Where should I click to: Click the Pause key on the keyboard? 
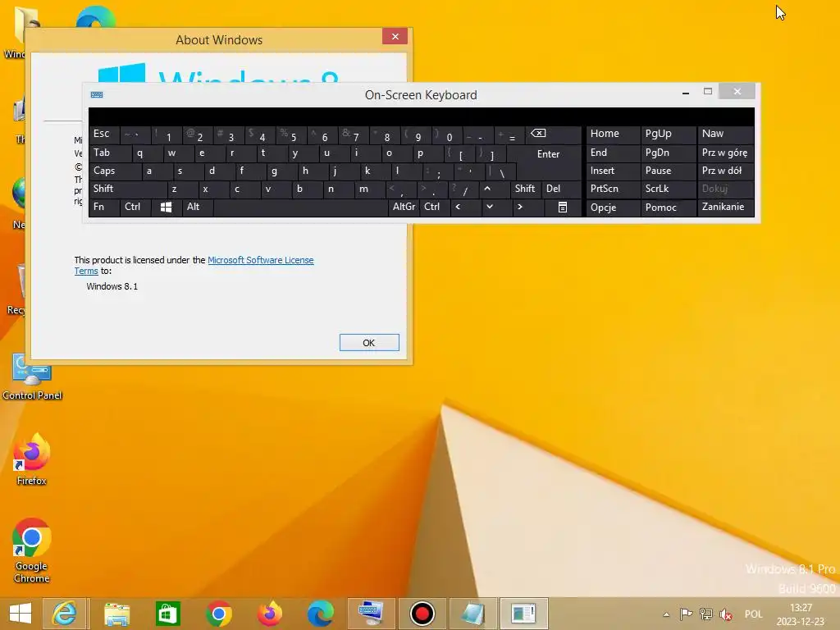click(668, 171)
